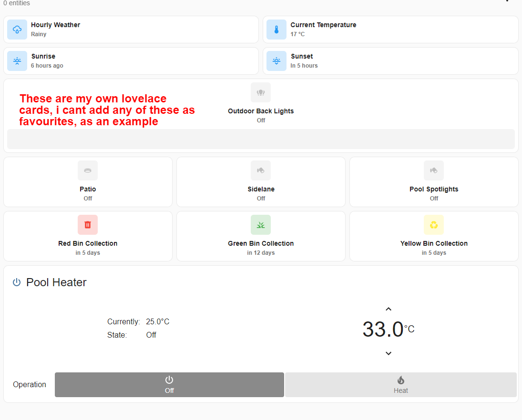Viewport: 522px width, 420px height.
Task: Click the 'In 5 hours' sunset text
Action: [304, 66]
